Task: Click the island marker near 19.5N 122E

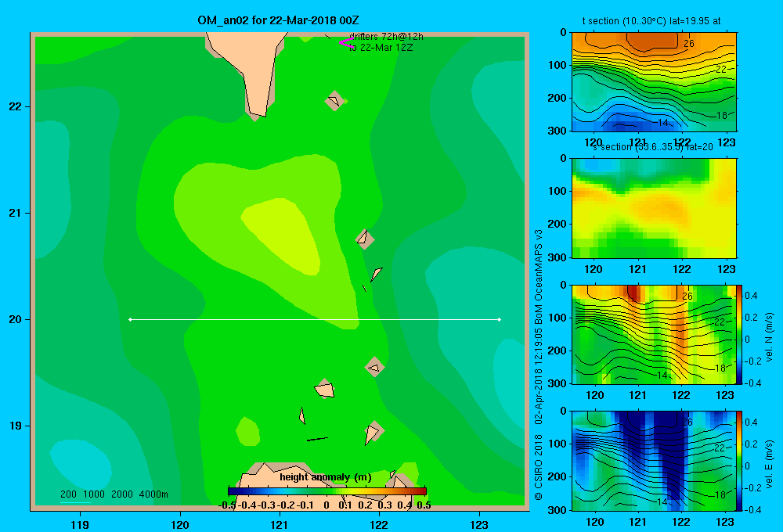Action: tap(374, 367)
